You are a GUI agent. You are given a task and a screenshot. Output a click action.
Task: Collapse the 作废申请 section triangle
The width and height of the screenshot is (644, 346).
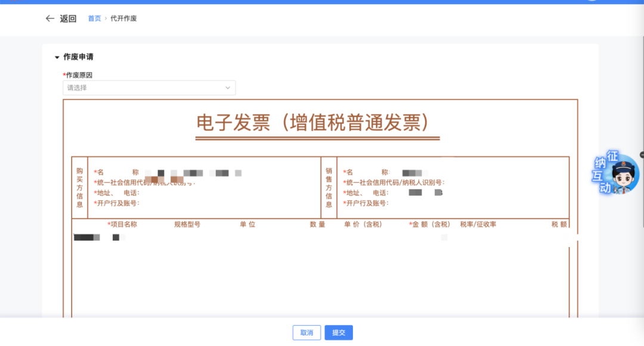(x=57, y=57)
